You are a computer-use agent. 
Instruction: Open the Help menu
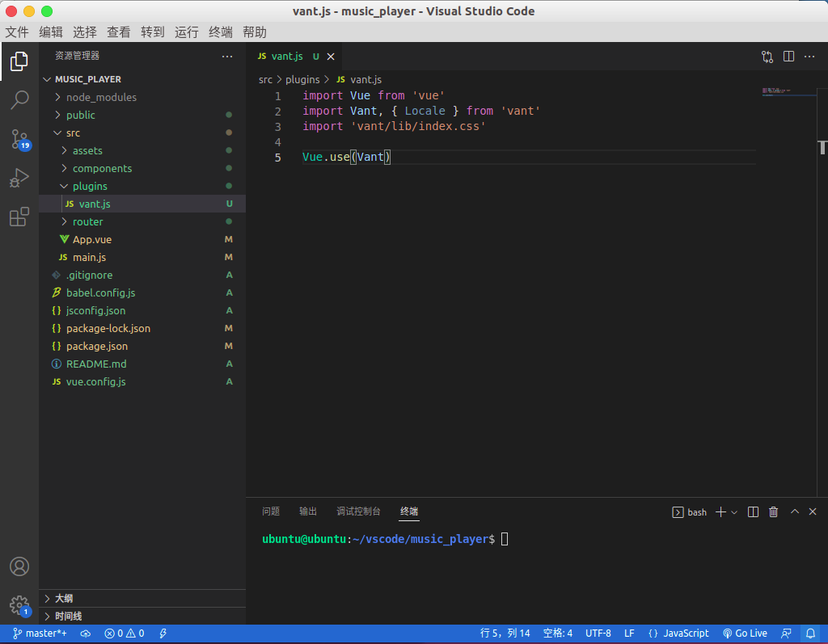click(255, 32)
